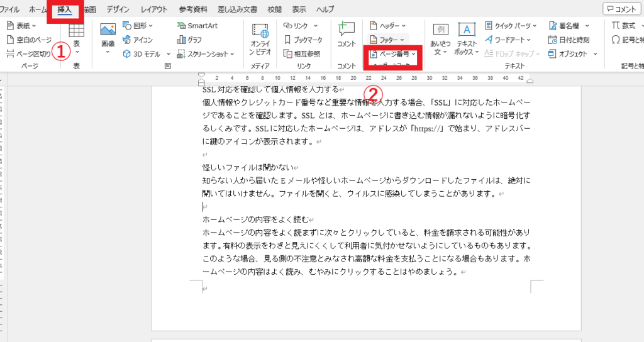Open the 表示 tab

[x=299, y=9]
